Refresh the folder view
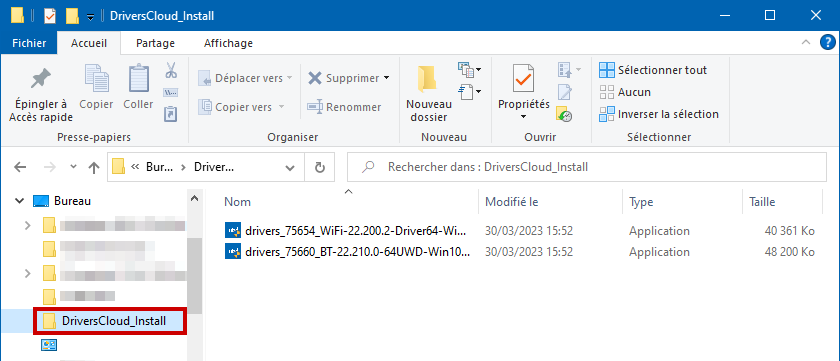 320,168
